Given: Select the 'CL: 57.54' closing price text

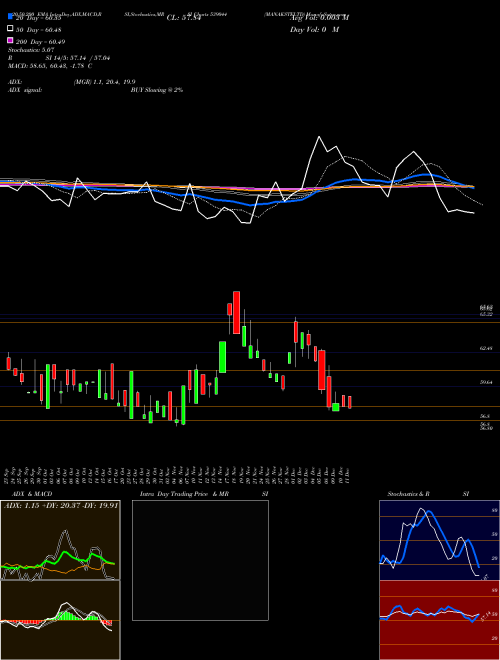Looking at the screenshot, I should (x=184, y=18).
